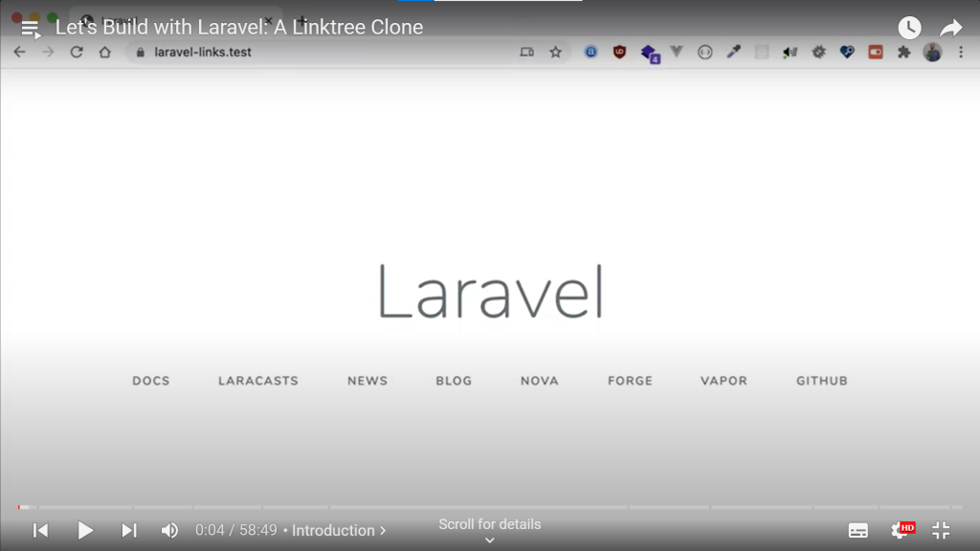Screen dimensions: 980x551
Task: Open the Chrome extensions puzzle icon
Action: coord(903,53)
